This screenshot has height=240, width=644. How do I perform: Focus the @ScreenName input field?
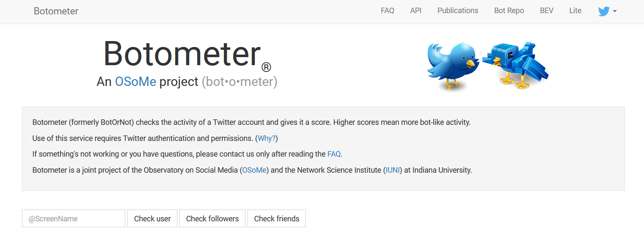click(74, 218)
